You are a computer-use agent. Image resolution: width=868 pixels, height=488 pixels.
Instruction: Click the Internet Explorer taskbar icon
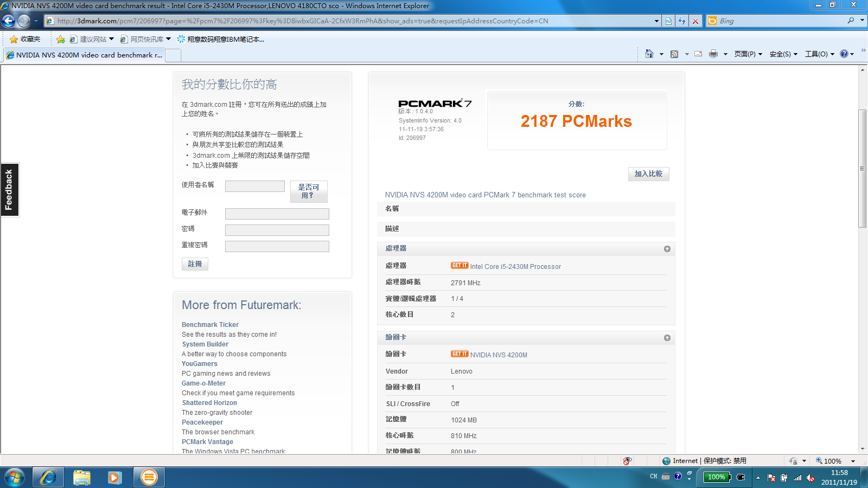pos(48,477)
